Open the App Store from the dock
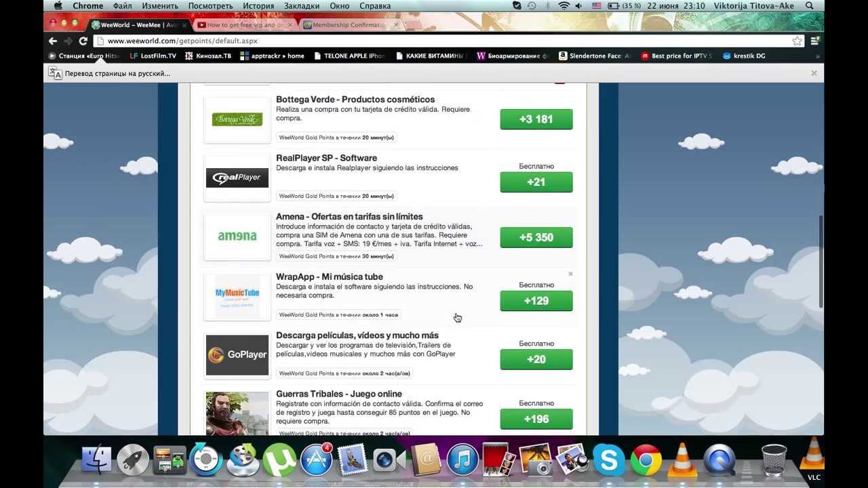 click(x=316, y=460)
